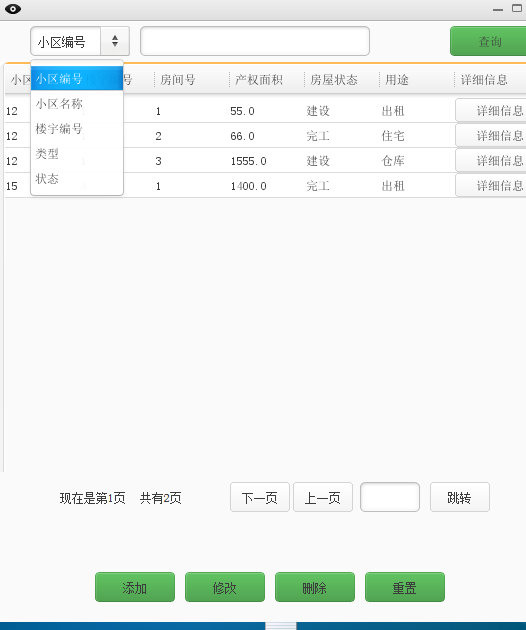Image resolution: width=526 pixels, height=630 pixels.
Task: Click the 重置 button
Action: click(405, 587)
